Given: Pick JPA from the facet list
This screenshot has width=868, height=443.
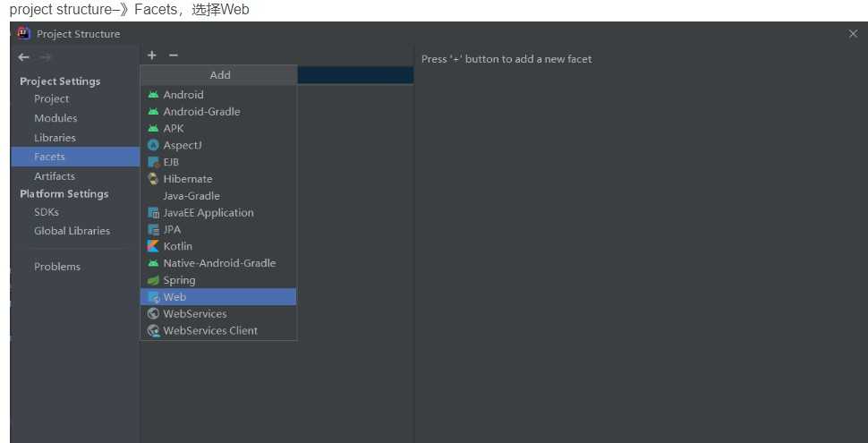Looking at the screenshot, I should tap(218, 229).
